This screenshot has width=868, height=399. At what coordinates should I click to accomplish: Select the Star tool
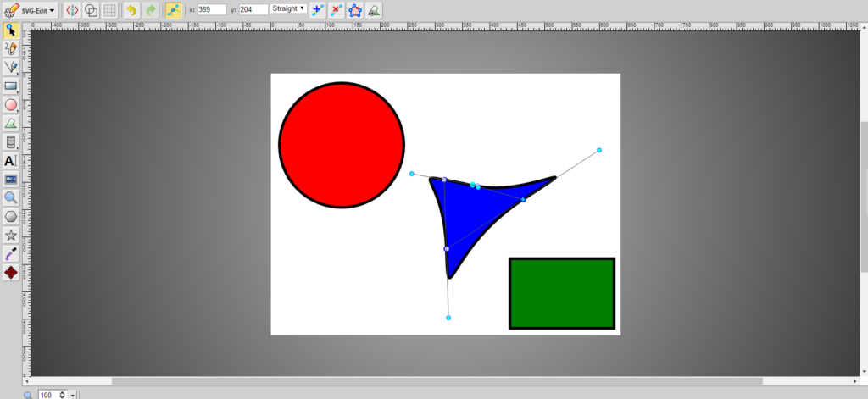pos(11,236)
